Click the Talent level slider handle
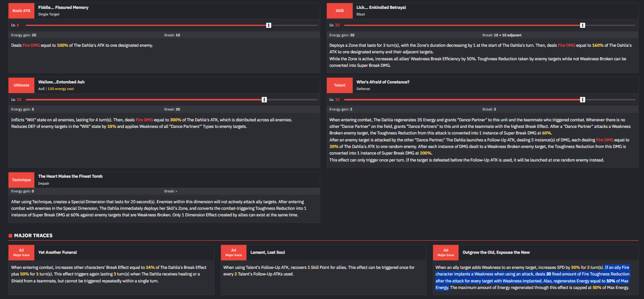Image resolution: width=644 pixels, height=299 pixels. tap(582, 100)
